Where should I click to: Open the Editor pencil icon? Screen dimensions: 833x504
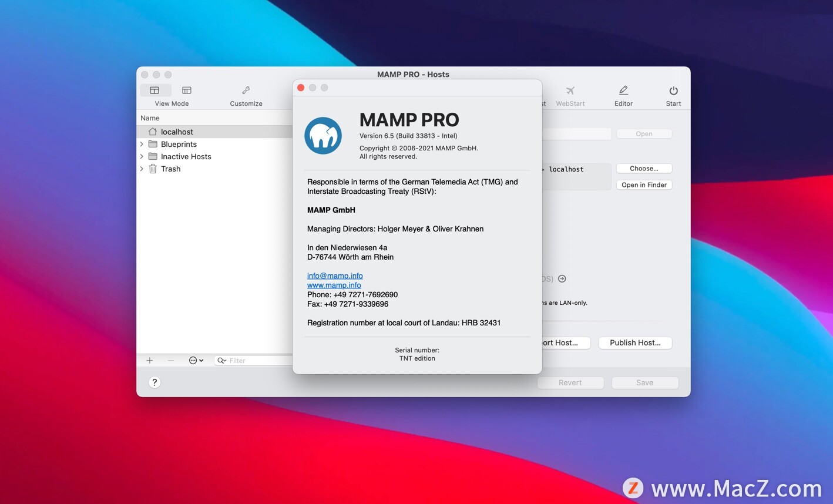tap(623, 90)
